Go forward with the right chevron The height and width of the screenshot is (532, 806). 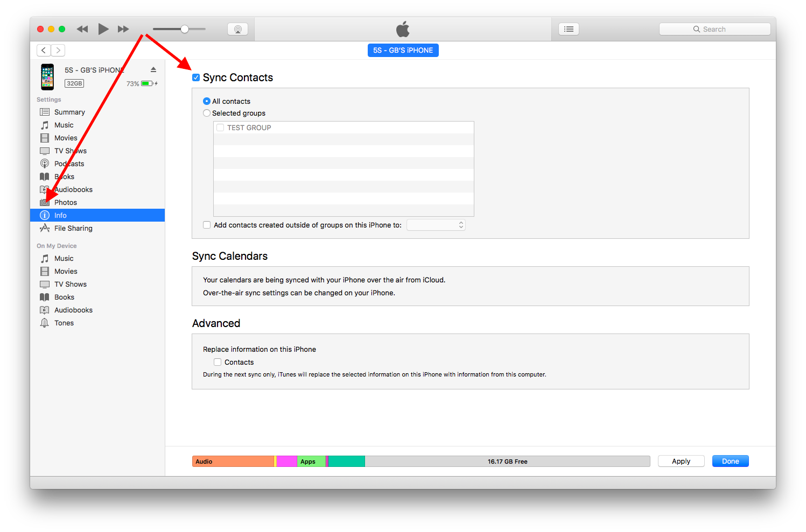pos(58,50)
